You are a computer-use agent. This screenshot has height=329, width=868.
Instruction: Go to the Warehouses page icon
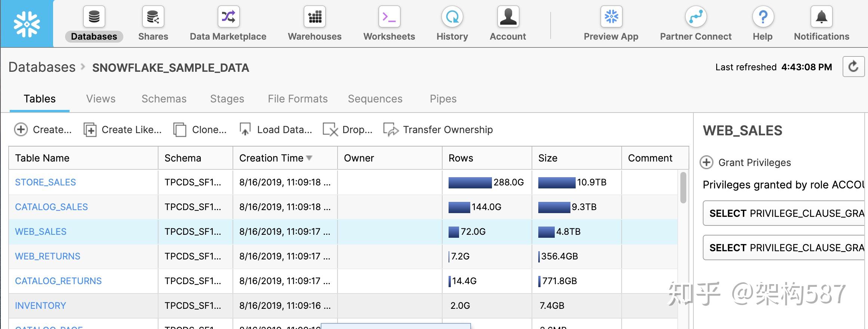pyautogui.click(x=315, y=17)
